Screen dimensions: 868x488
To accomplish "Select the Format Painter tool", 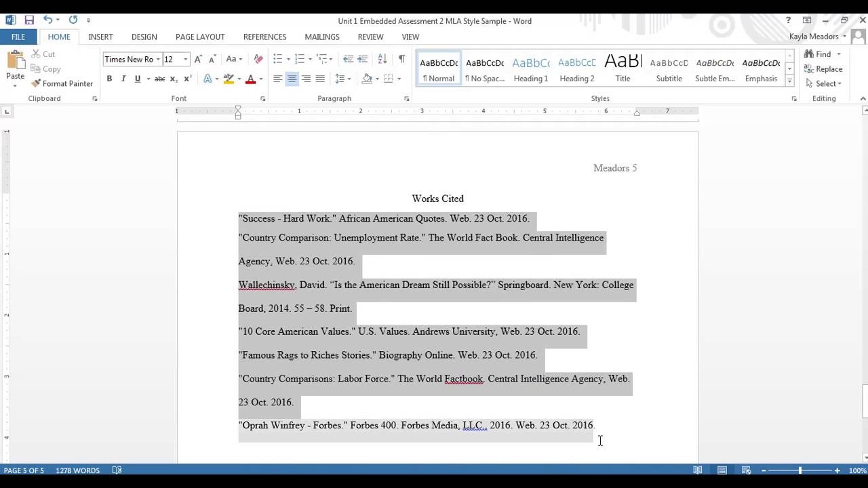I will coord(62,83).
